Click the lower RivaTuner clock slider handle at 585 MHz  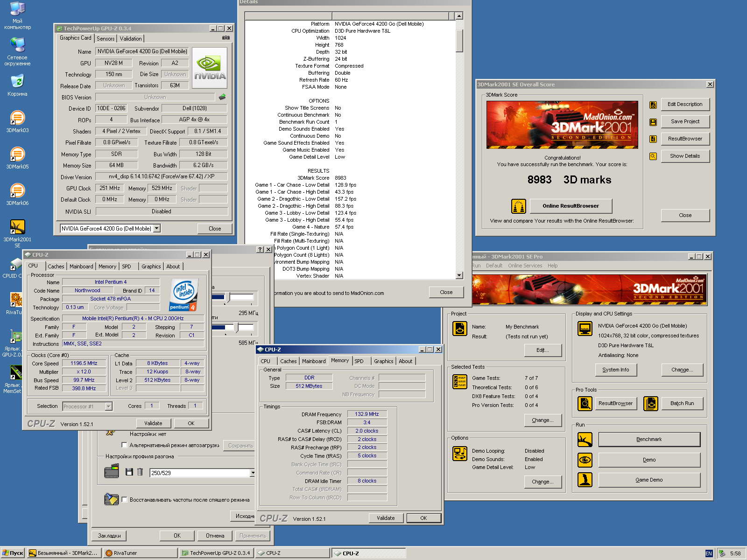(236, 328)
